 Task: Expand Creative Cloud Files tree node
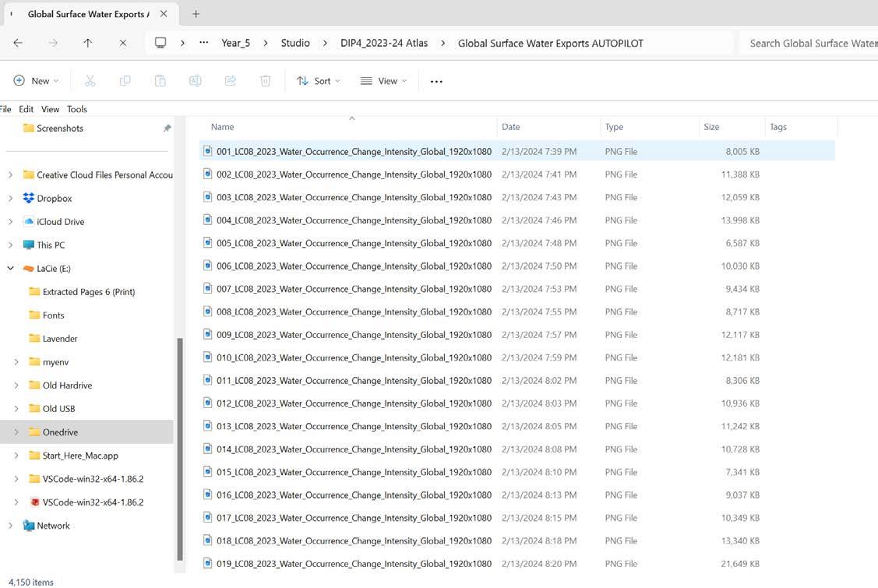[x=10, y=174]
